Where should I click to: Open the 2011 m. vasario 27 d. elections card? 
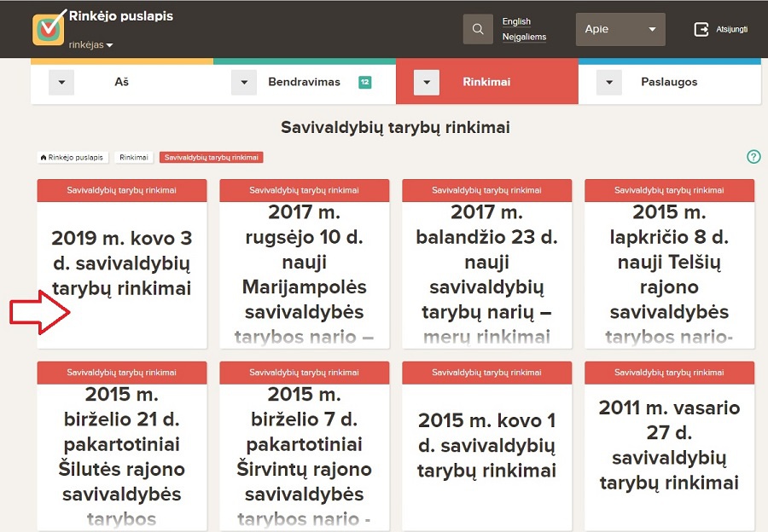click(x=670, y=446)
